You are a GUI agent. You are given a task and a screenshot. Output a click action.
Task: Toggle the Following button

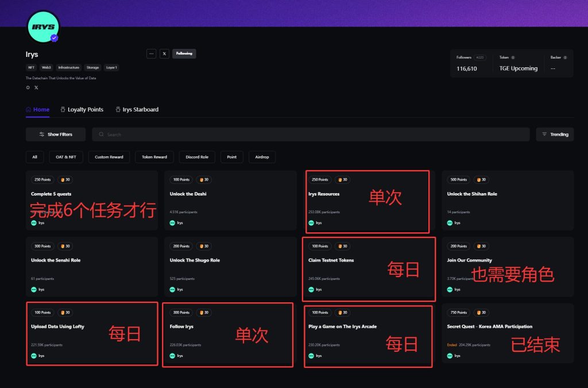[x=184, y=53]
